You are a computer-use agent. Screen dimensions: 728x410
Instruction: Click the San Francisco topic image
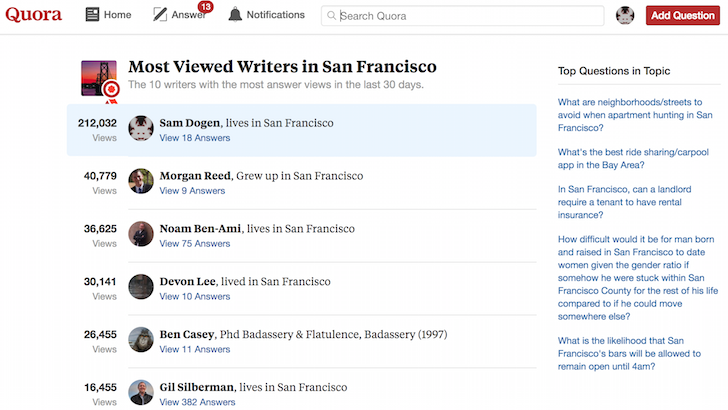[x=98, y=78]
